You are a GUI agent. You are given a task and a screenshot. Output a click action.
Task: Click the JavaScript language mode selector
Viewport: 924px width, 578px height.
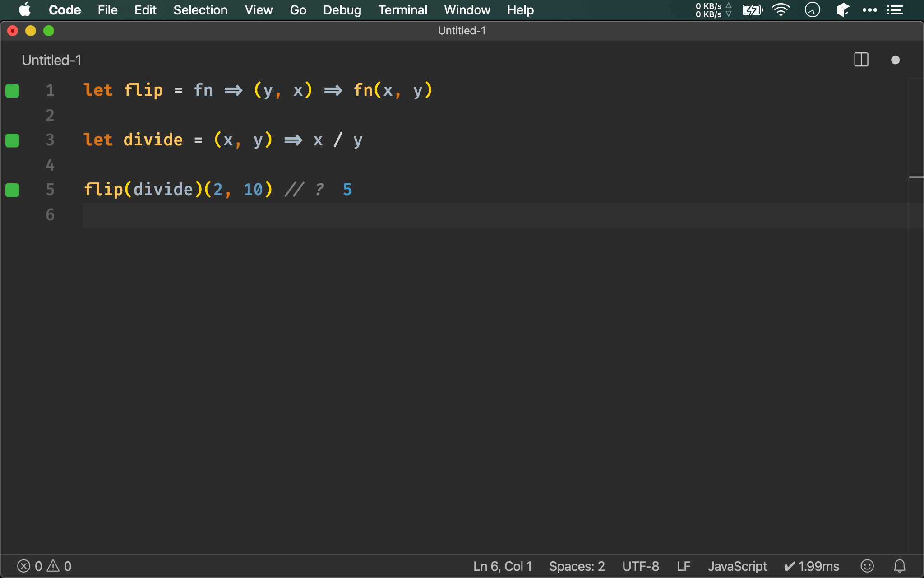(737, 566)
